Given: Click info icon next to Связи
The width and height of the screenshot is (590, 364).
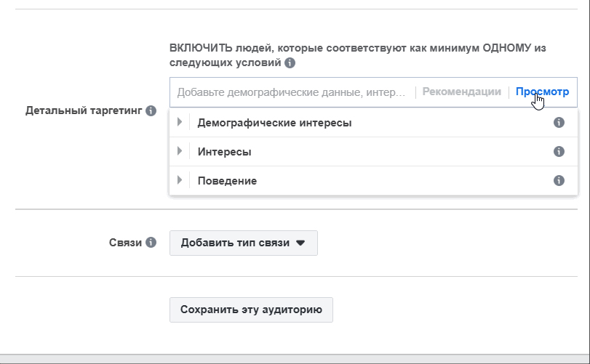Looking at the screenshot, I should pyautogui.click(x=151, y=243).
